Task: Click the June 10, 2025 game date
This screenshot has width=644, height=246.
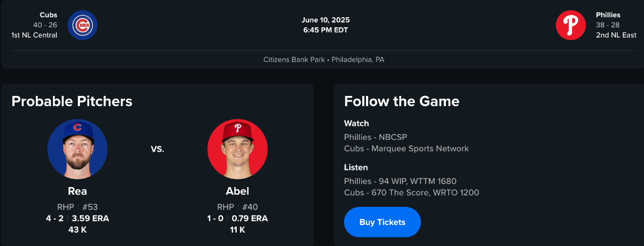Action: click(x=326, y=20)
